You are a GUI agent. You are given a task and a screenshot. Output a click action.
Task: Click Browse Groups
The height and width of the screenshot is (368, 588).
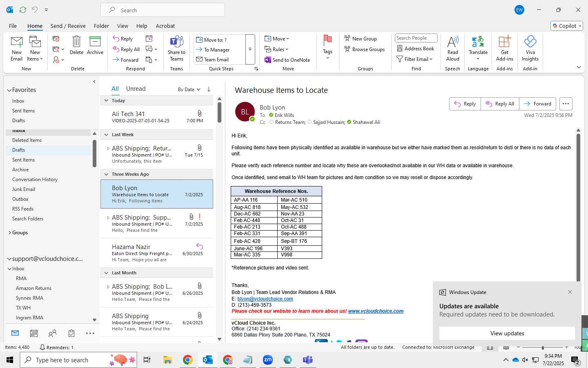pos(365,49)
